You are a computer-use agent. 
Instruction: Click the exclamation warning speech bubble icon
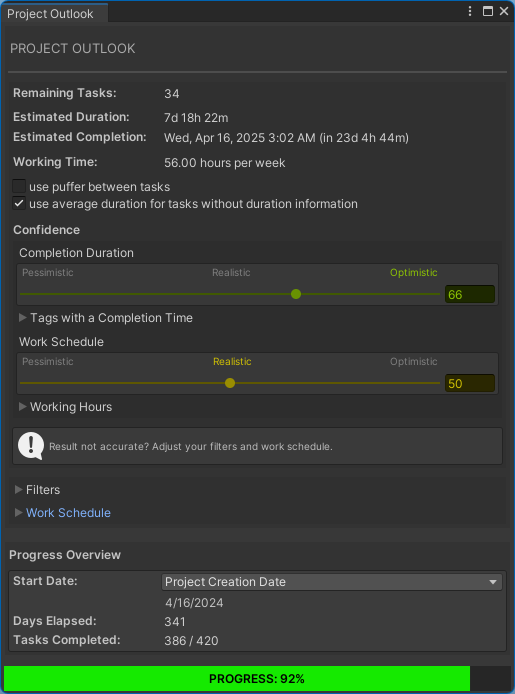pos(31,446)
